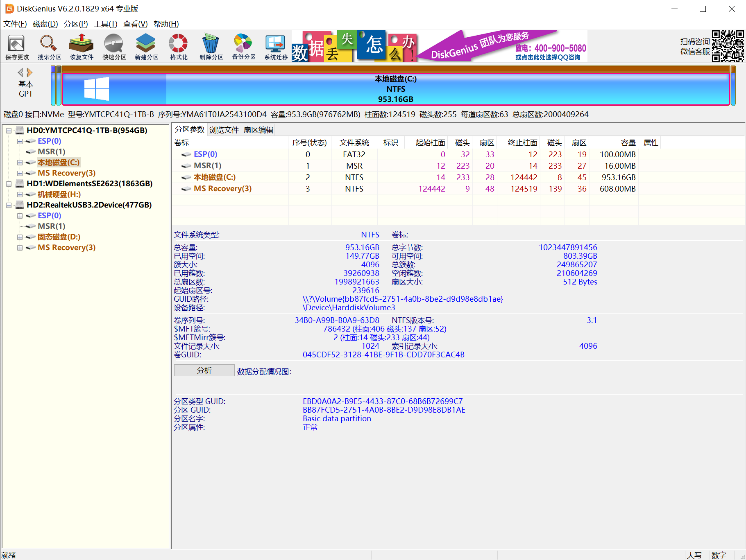Viewport: 746px width, 560px height.
Task: Click the 卷标 column header
Action: (230, 143)
